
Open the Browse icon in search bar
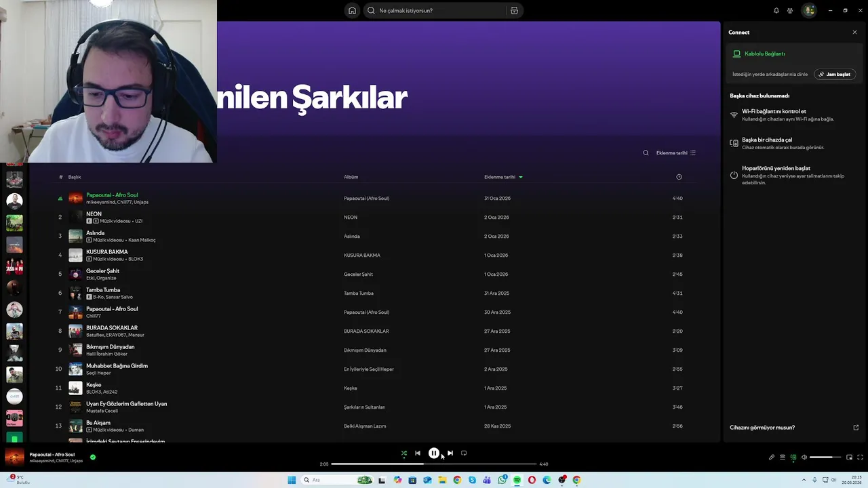pyautogui.click(x=514, y=10)
